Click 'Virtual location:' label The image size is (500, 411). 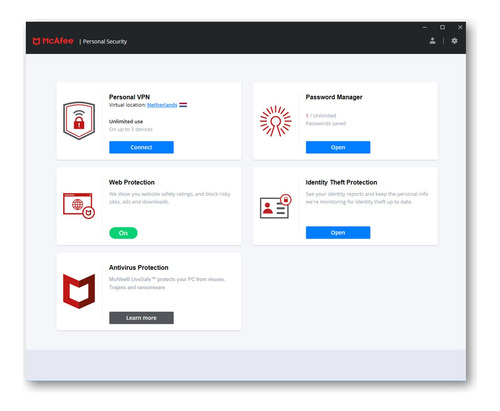click(x=127, y=105)
